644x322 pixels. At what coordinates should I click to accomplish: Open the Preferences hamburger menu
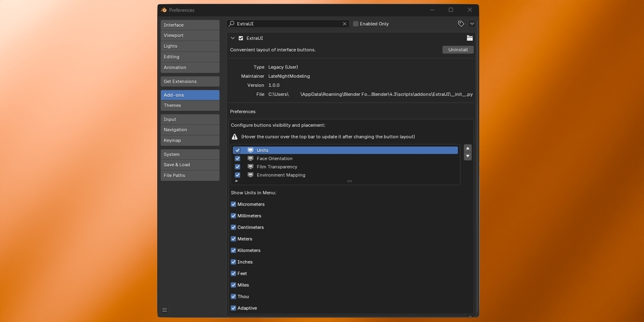point(165,310)
